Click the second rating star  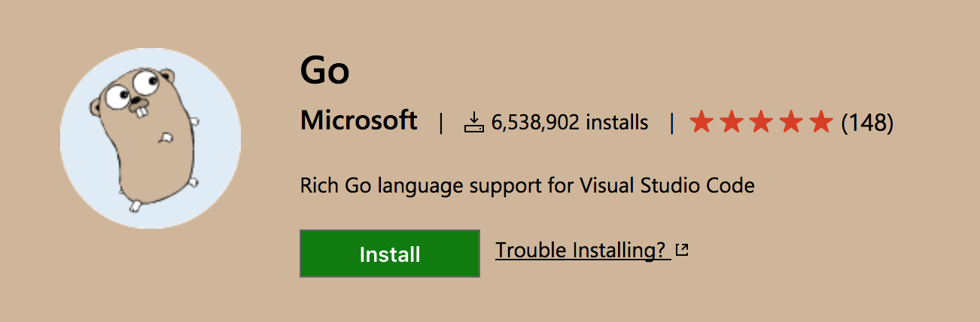coord(732,122)
